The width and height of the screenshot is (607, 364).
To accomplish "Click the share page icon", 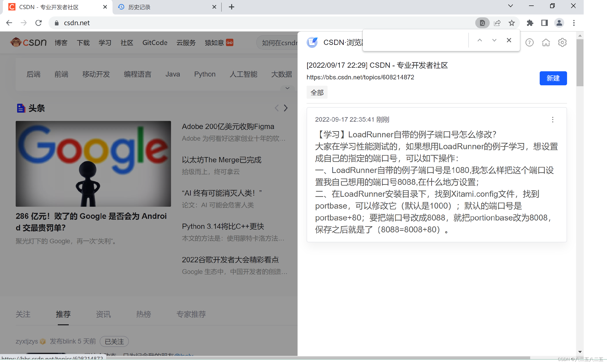I will point(497,23).
